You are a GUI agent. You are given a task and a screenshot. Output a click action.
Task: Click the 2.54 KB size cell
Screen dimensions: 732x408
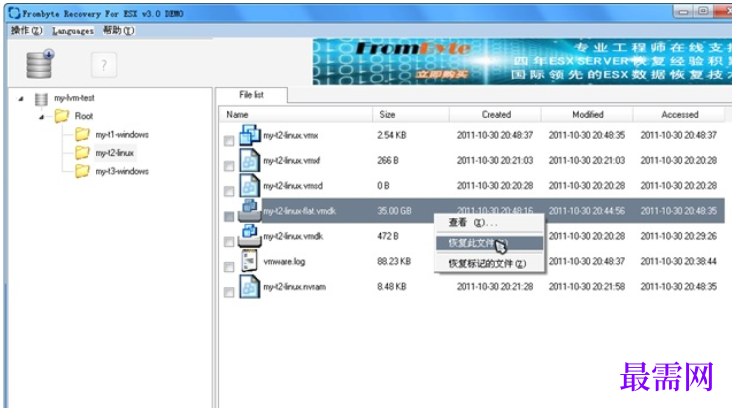coord(392,135)
